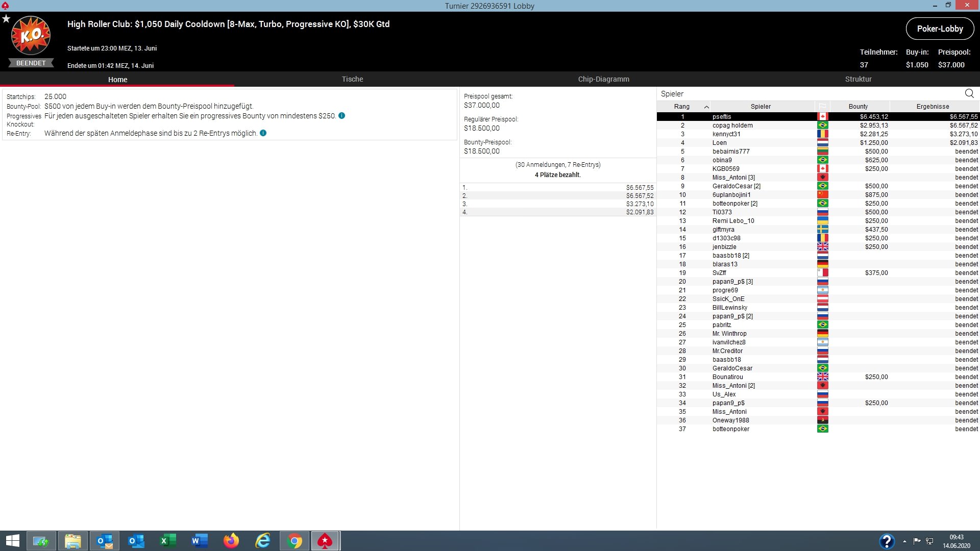Open the Chip-Diagramm tab

coord(603,79)
